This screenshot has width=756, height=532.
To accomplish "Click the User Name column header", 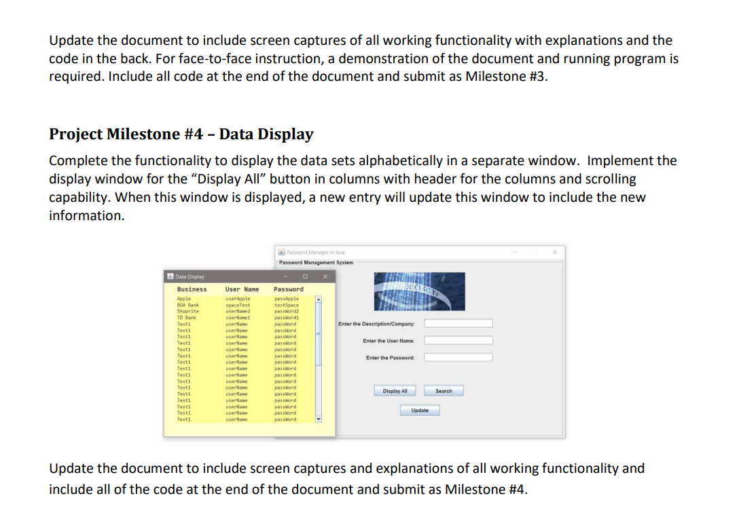I will click(x=242, y=289).
